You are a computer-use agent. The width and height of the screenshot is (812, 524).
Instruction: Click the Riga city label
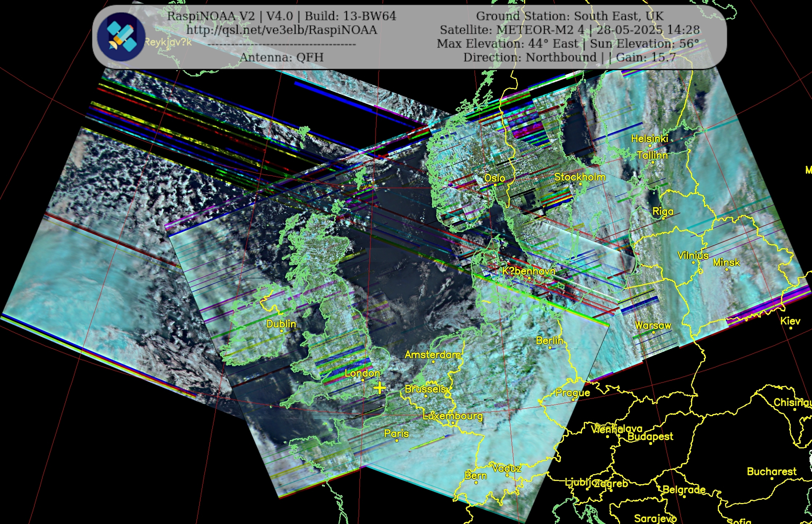click(663, 212)
